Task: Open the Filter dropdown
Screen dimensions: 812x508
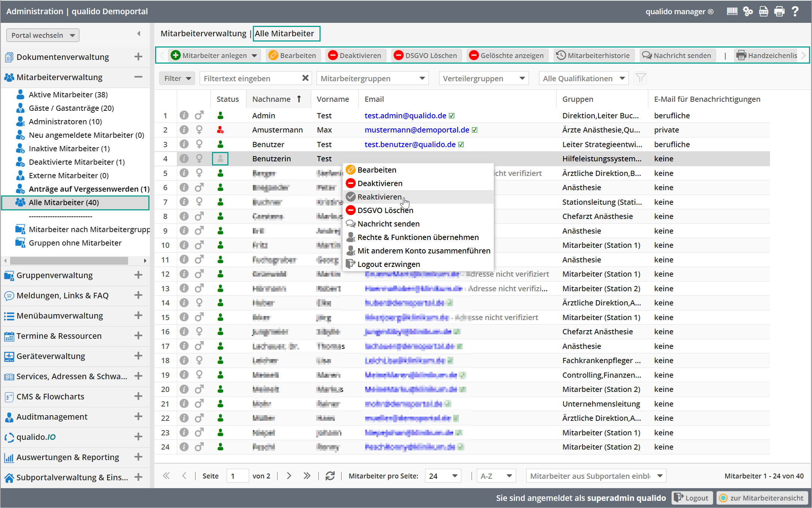Action: (177, 78)
